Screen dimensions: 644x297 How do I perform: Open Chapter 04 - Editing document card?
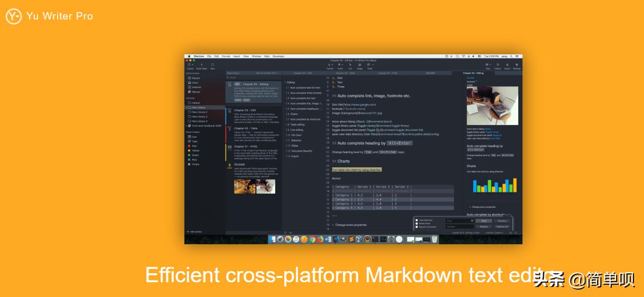click(254, 92)
